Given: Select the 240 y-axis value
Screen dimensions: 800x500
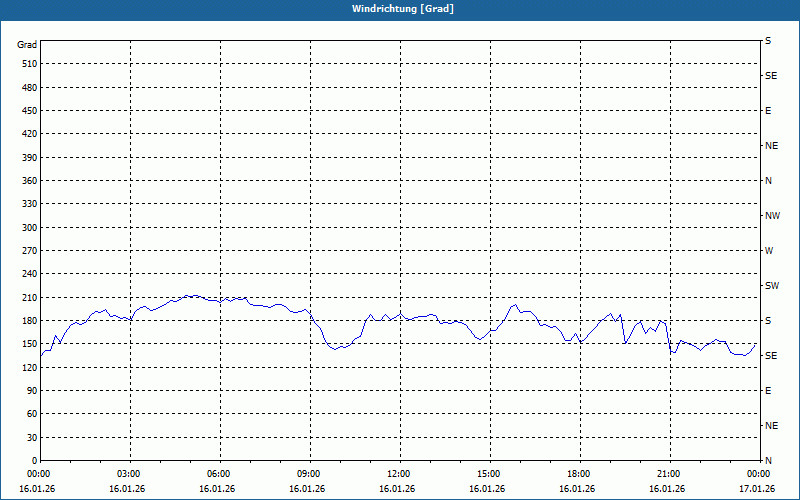Looking at the screenshot, I should (30, 274).
